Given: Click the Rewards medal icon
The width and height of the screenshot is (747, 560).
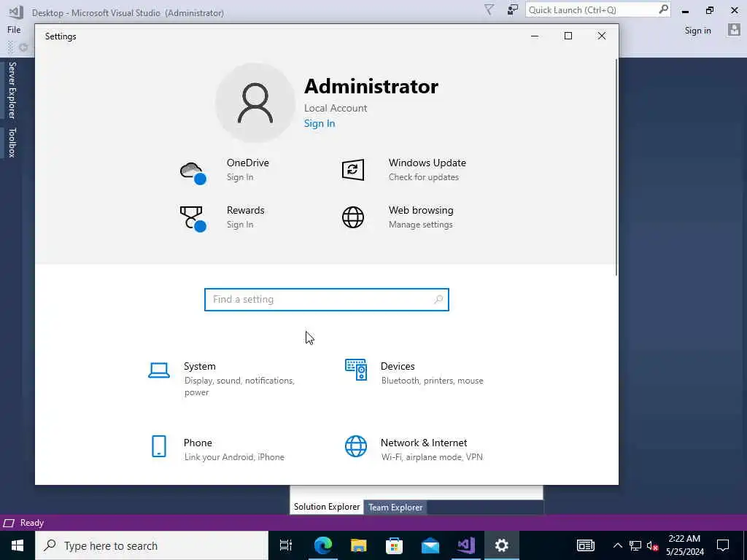Looking at the screenshot, I should (x=193, y=219).
